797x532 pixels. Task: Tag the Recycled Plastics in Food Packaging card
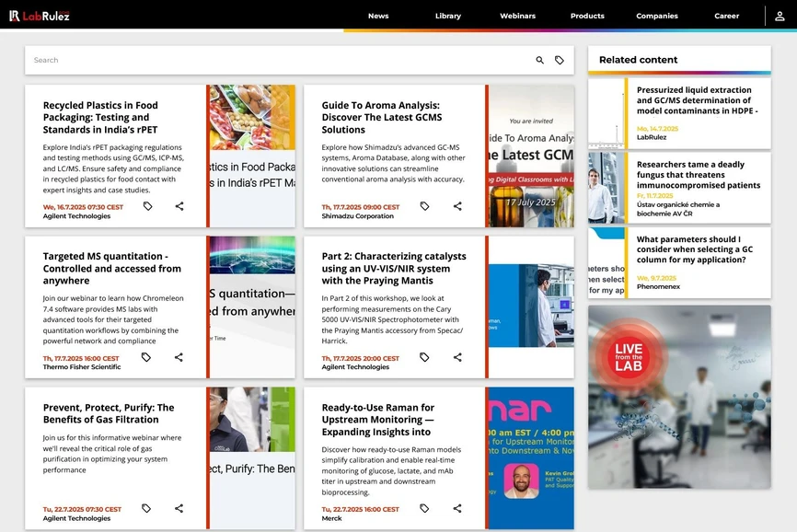[147, 206]
